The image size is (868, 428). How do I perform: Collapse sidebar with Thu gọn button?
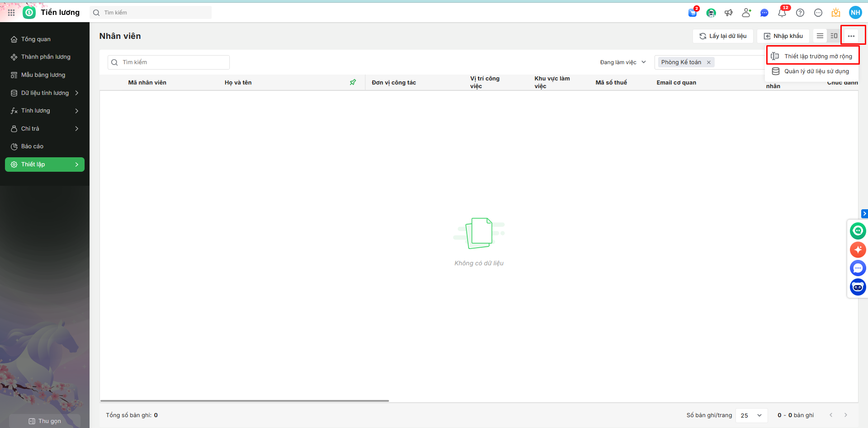tap(45, 421)
